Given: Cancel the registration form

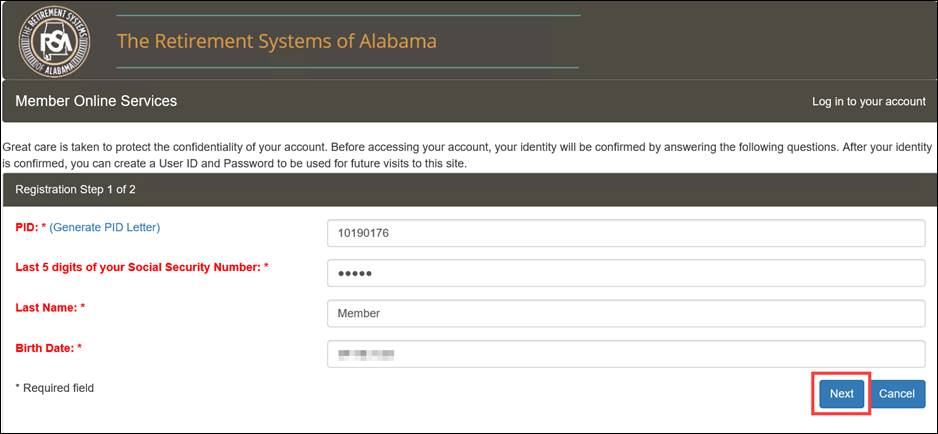Looking at the screenshot, I should click(x=897, y=394).
